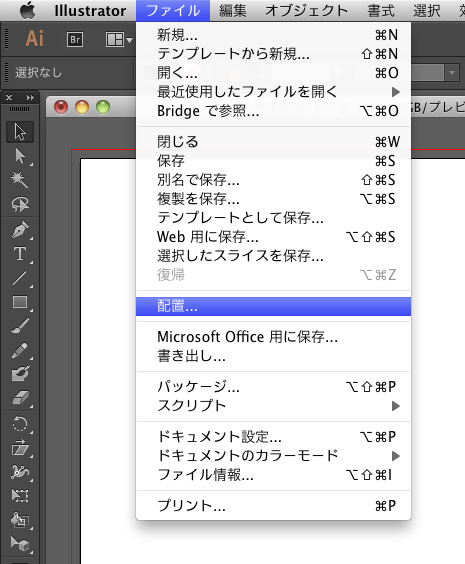Open the Apple menu
The height and width of the screenshot is (564, 465).
click(27, 10)
